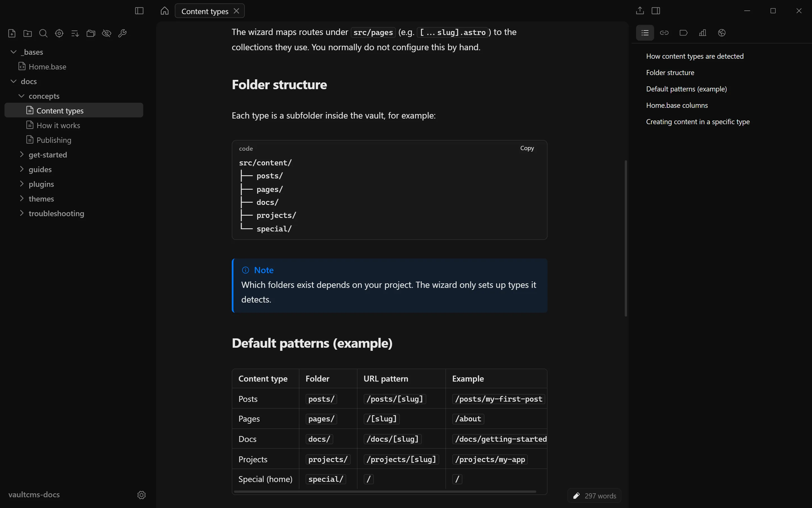
Task: Click the share/export icon in title bar
Action: click(x=640, y=11)
